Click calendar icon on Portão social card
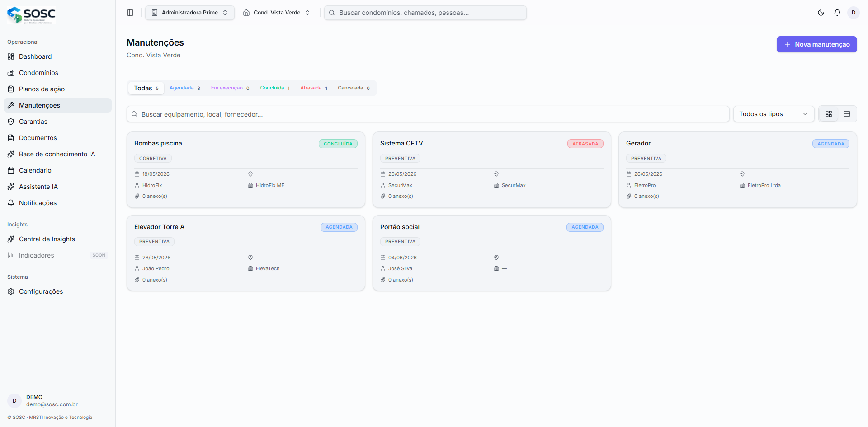The image size is (868, 427). (x=383, y=258)
